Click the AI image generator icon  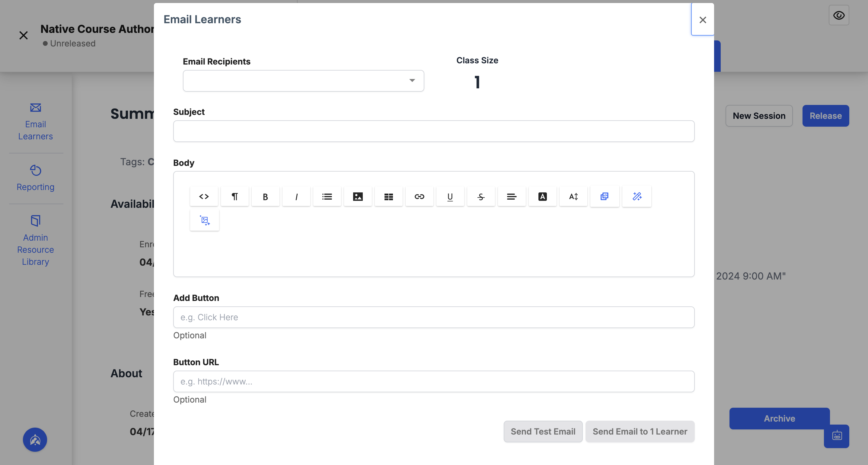click(x=205, y=220)
